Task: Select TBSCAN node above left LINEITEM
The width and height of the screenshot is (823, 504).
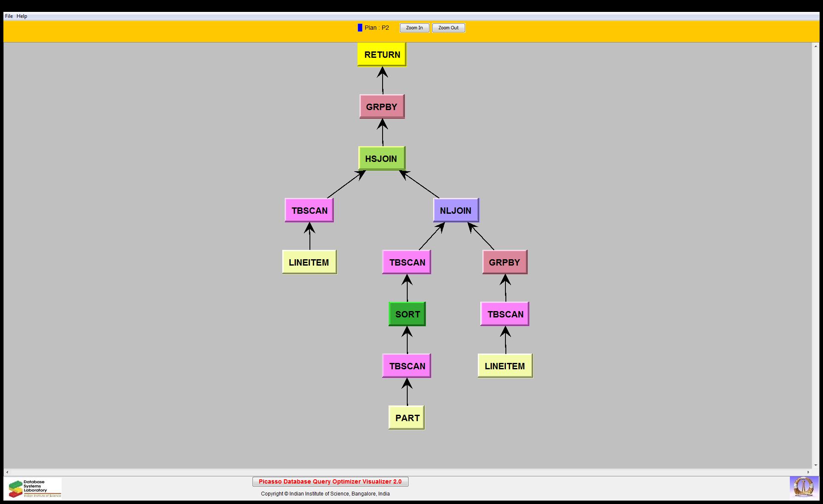Action: [x=309, y=210]
